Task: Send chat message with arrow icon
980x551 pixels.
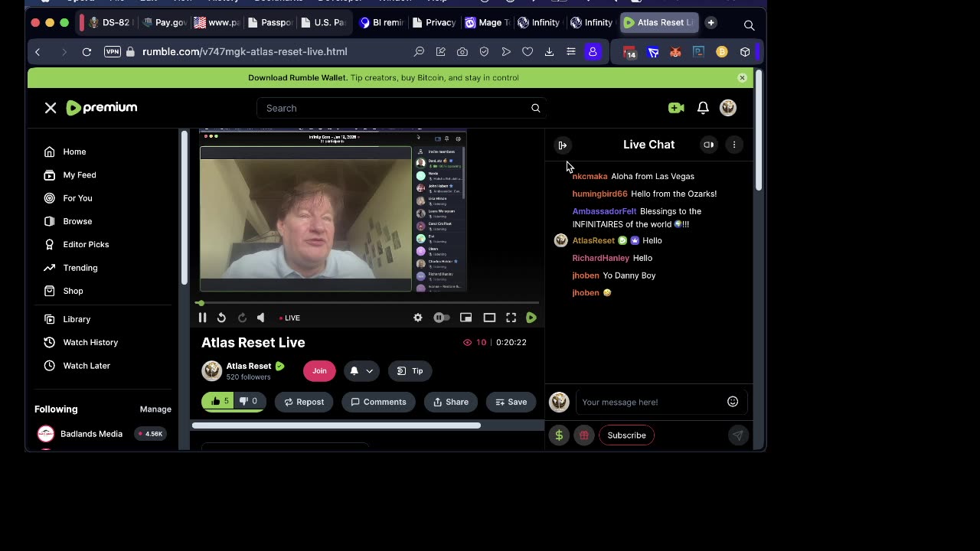Action: pos(738,435)
